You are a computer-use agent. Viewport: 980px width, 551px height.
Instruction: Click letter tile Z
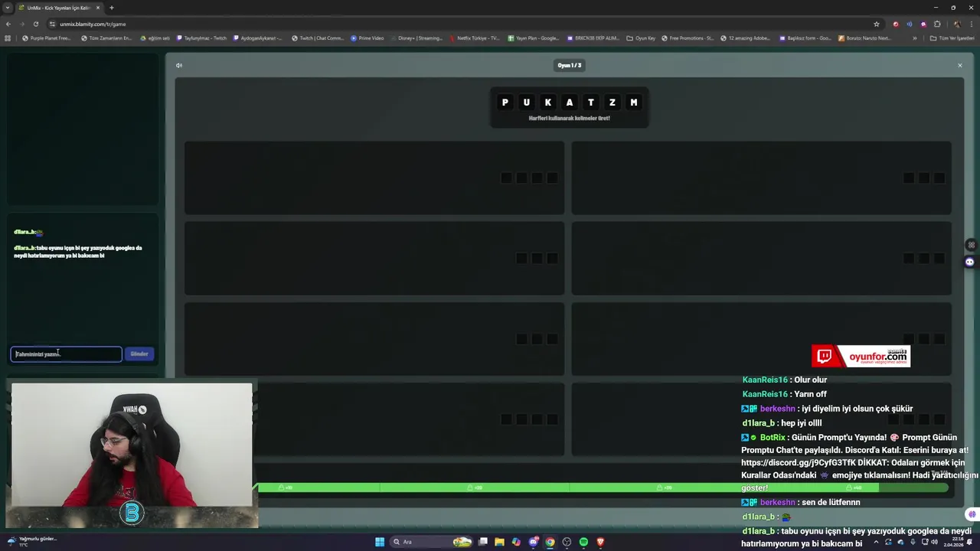tap(612, 102)
